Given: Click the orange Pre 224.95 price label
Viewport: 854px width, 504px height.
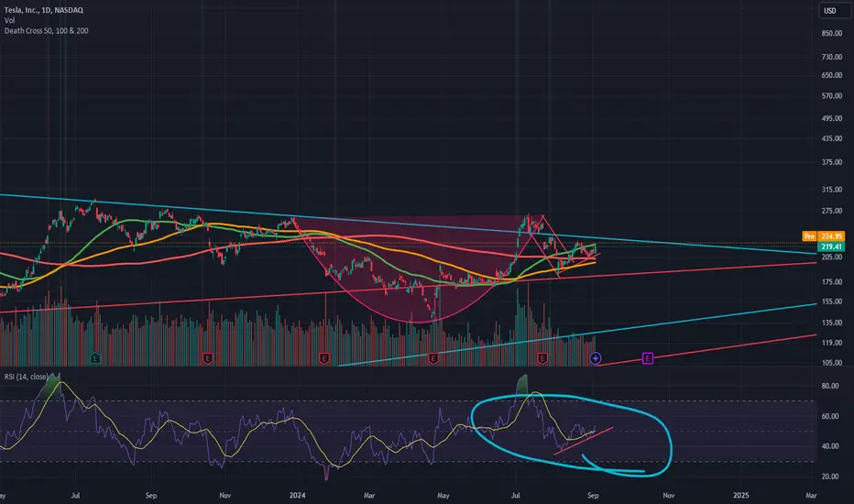Looking at the screenshot, I should [x=824, y=236].
